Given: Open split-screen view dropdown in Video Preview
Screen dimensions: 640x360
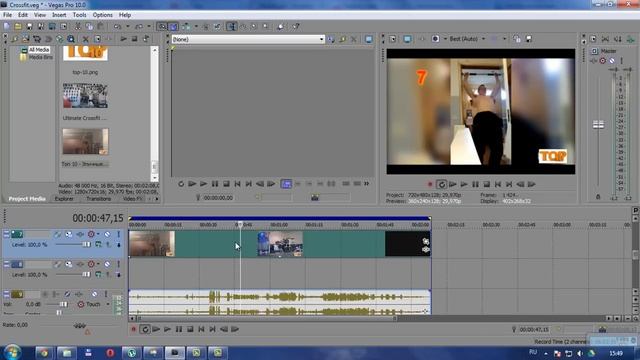Looking at the screenshot, I should click(x=504, y=39).
